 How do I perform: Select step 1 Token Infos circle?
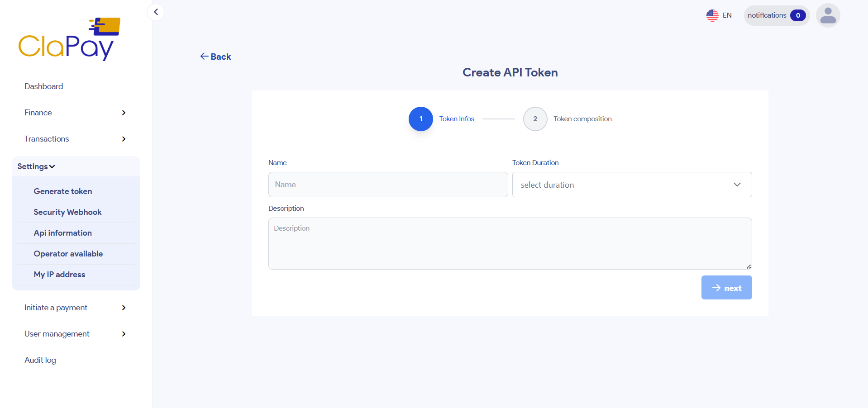point(420,119)
